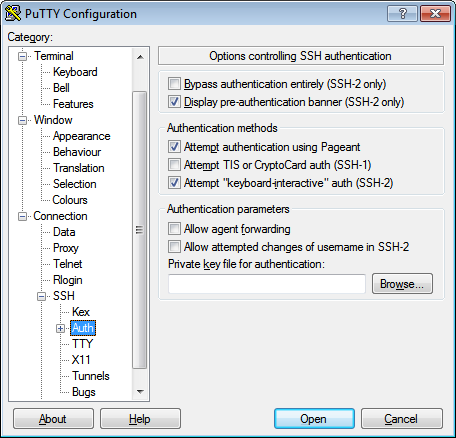Uncheck Display pre-authentication banner option
This screenshot has width=456, height=438.
coord(174,102)
